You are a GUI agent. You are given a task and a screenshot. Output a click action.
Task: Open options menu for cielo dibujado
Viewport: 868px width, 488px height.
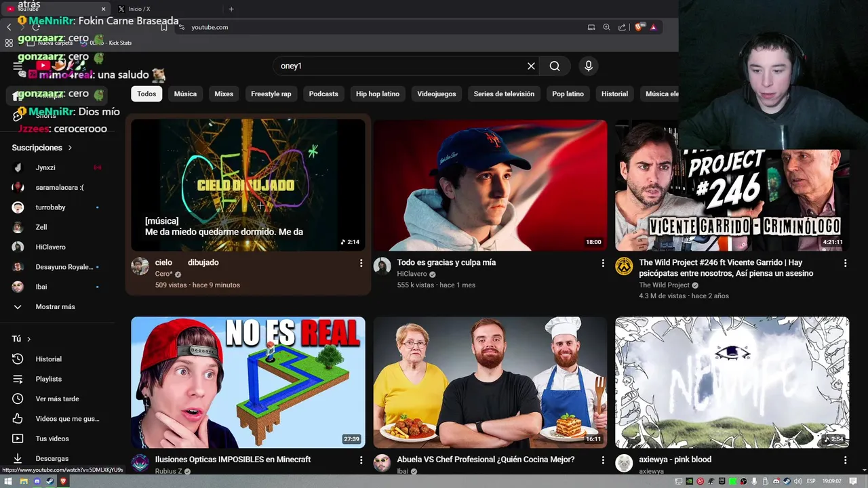pos(361,263)
